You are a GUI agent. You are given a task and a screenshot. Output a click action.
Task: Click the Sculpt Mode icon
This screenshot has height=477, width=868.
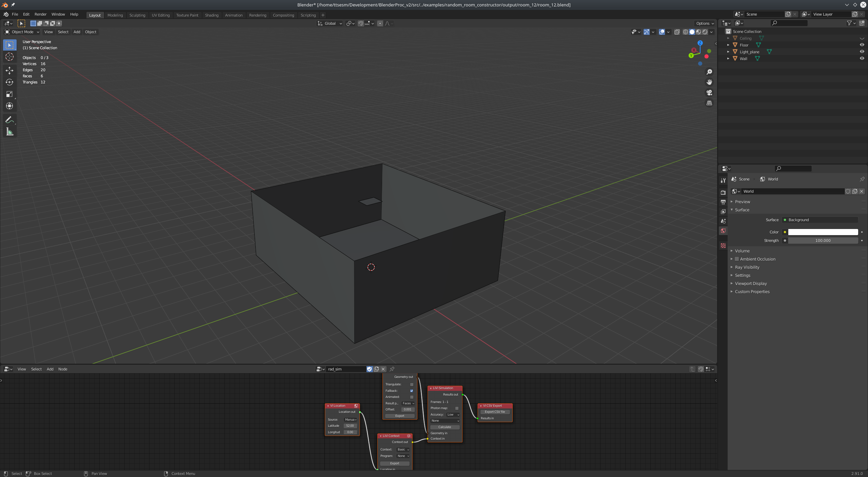[x=137, y=14]
